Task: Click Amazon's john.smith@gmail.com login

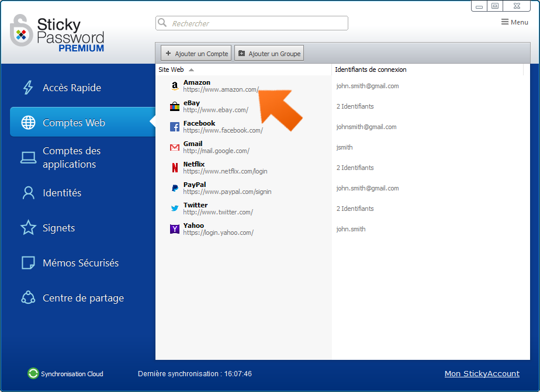Action: (368, 86)
